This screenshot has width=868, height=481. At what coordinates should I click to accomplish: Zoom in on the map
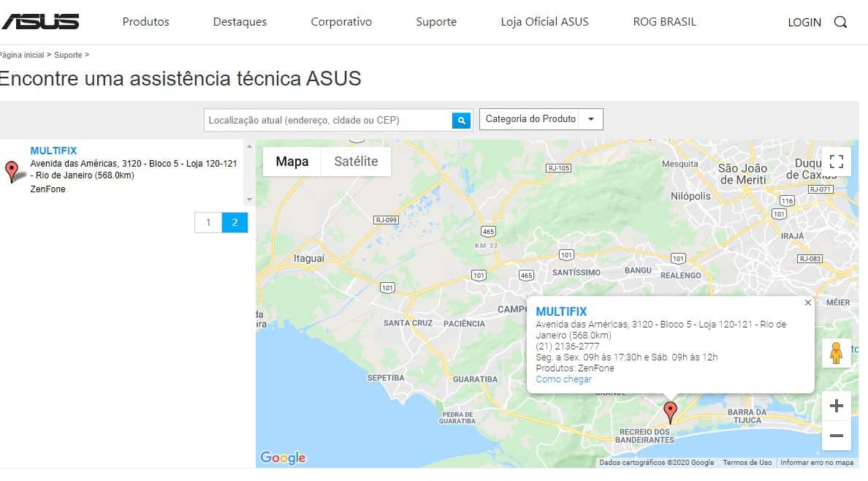point(837,406)
